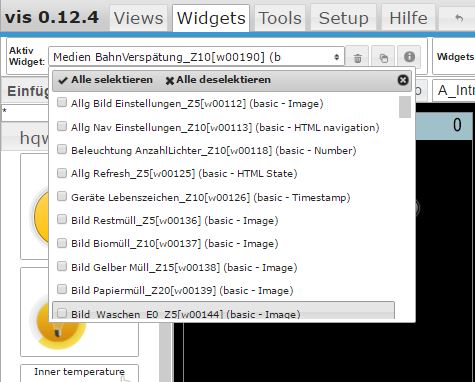Screen dimensions: 475x382
Task: Show widget info with info icon
Action: (x=409, y=57)
